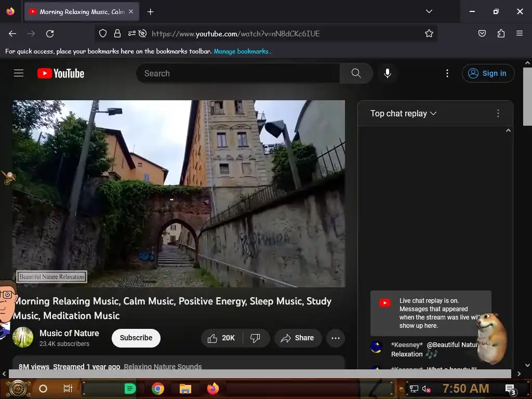Share the video

coord(298,338)
